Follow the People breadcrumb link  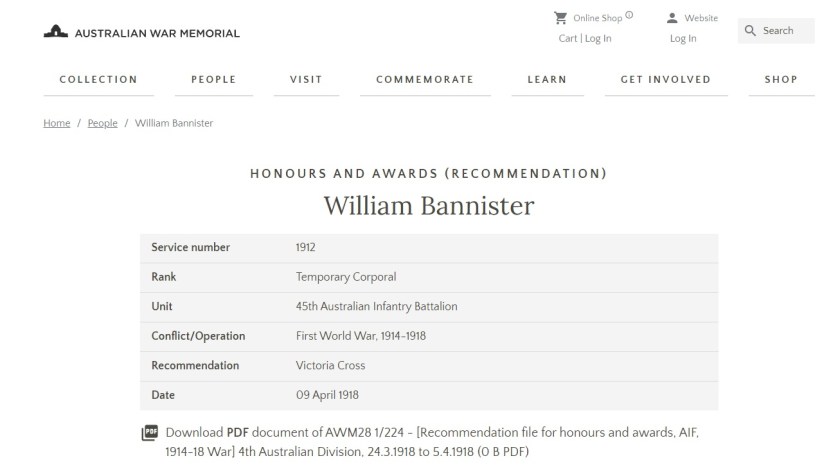[x=102, y=123]
